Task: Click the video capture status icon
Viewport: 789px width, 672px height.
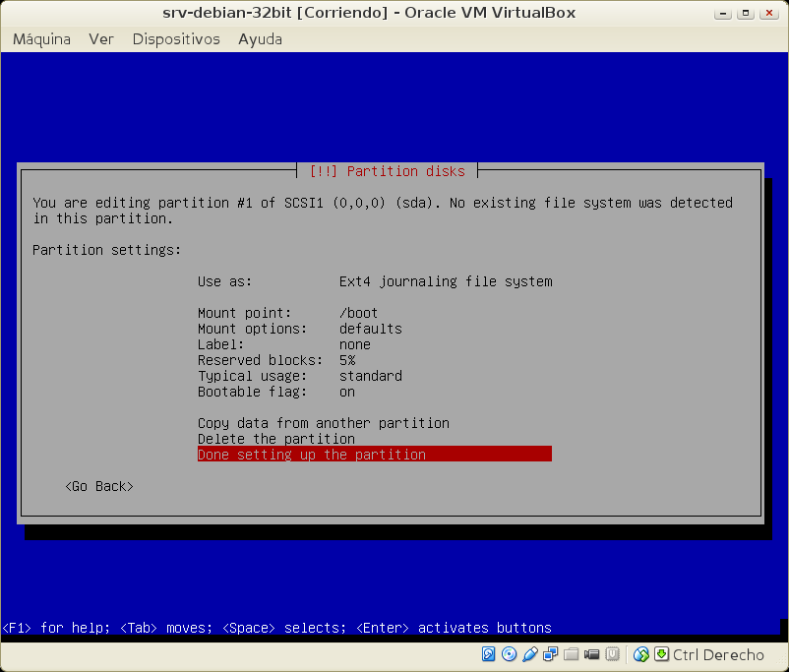Action: pyautogui.click(x=592, y=654)
